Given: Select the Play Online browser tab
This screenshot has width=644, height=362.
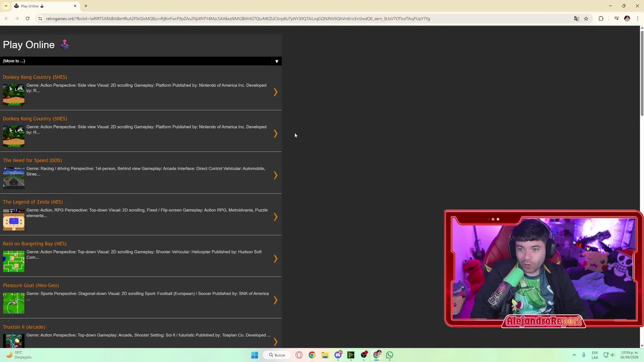Looking at the screenshot, I should (45, 6).
